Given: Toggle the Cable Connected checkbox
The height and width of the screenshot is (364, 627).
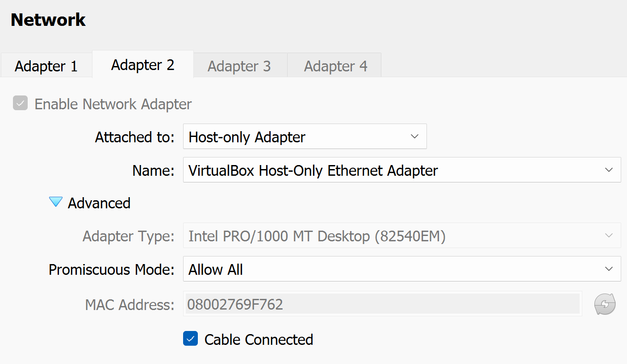Looking at the screenshot, I should pyautogui.click(x=190, y=339).
